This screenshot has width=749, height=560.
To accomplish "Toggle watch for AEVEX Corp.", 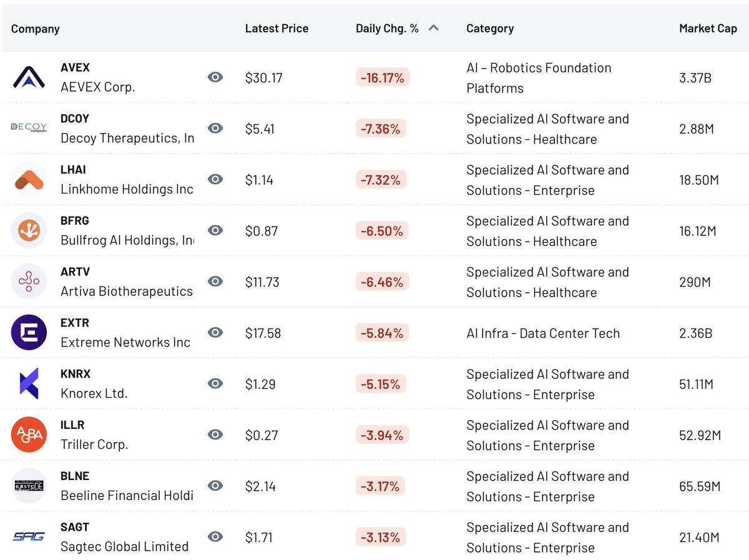I will 215,77.
